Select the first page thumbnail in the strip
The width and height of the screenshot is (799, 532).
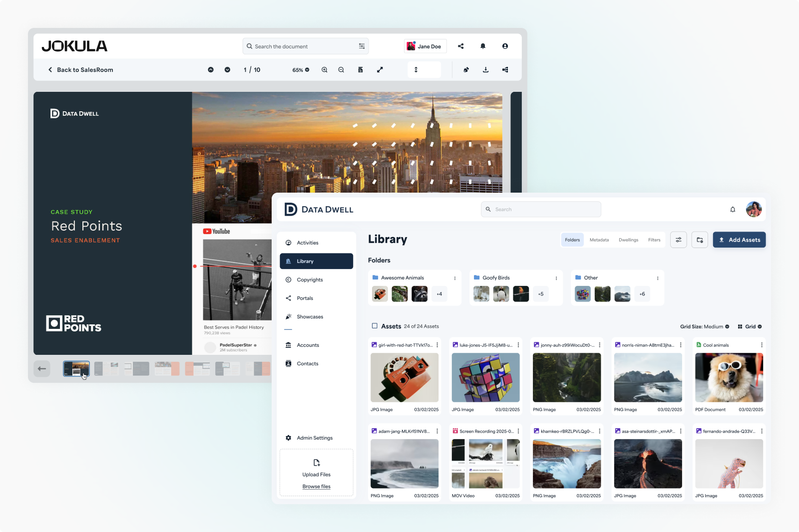click(76, 369)
